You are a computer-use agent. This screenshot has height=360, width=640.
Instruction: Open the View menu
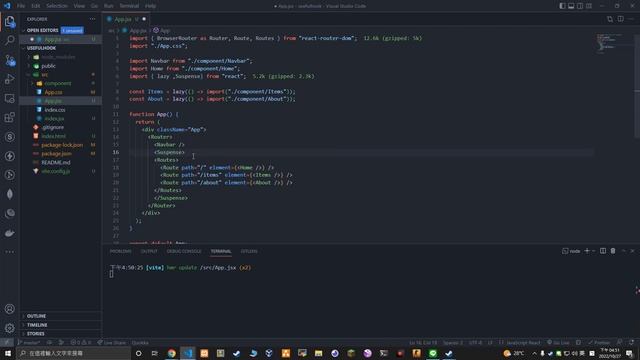(79, 6)
